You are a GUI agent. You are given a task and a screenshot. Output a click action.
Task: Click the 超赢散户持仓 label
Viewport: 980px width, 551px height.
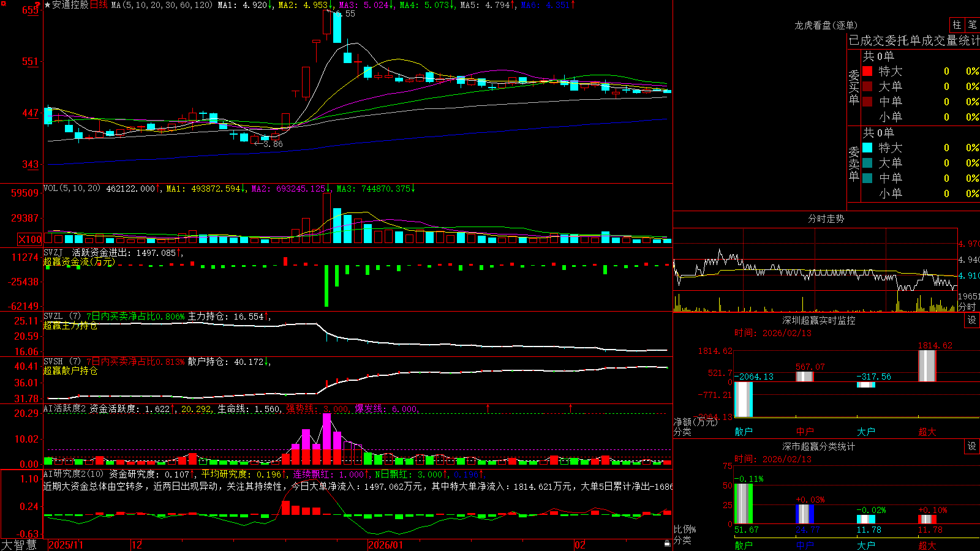(x=70, y=370)
